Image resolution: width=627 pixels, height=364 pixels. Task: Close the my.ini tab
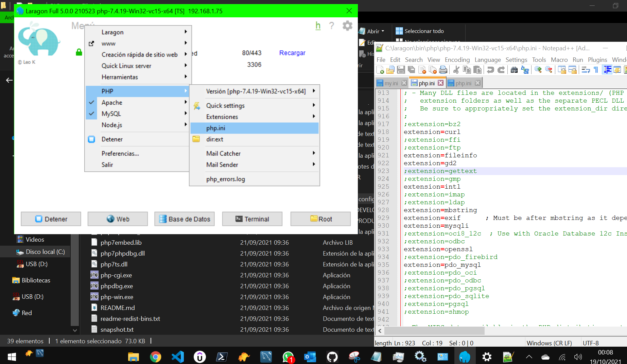(404, 83)
